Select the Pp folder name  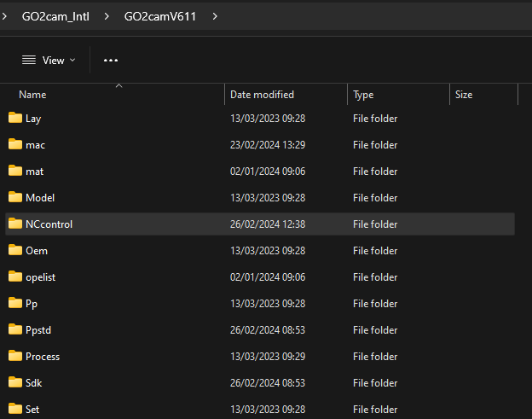[x=32, y=304]
